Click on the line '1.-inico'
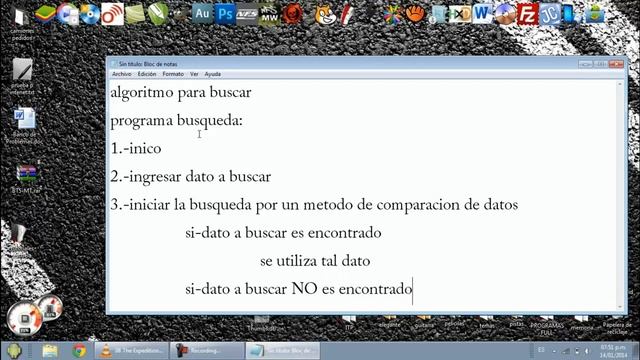640x360 pixels. 136,149
